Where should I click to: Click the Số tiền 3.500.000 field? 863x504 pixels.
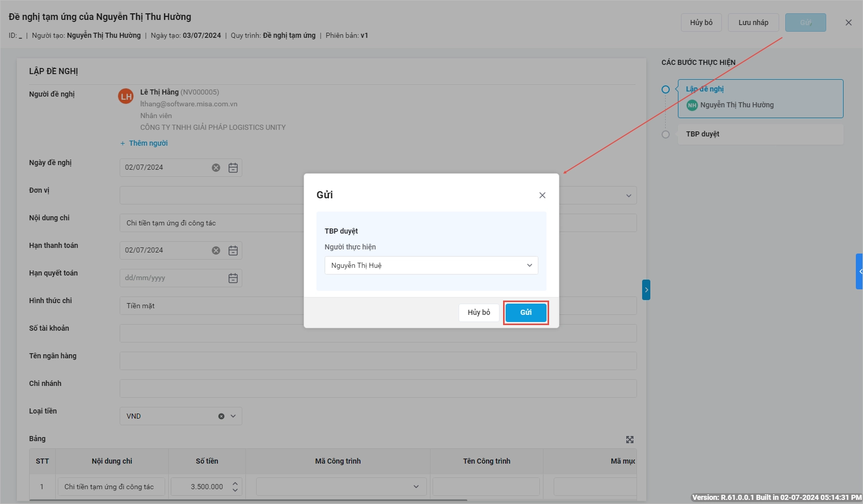(x=207, y=487)
